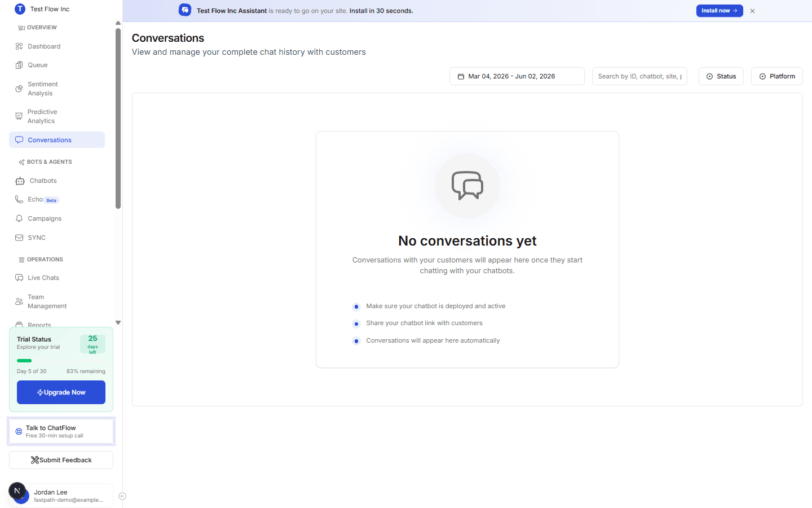This screenshot has height=508, width=812.
Task: Click the Predictive Analytics chart icon
Action: point(19,116)
